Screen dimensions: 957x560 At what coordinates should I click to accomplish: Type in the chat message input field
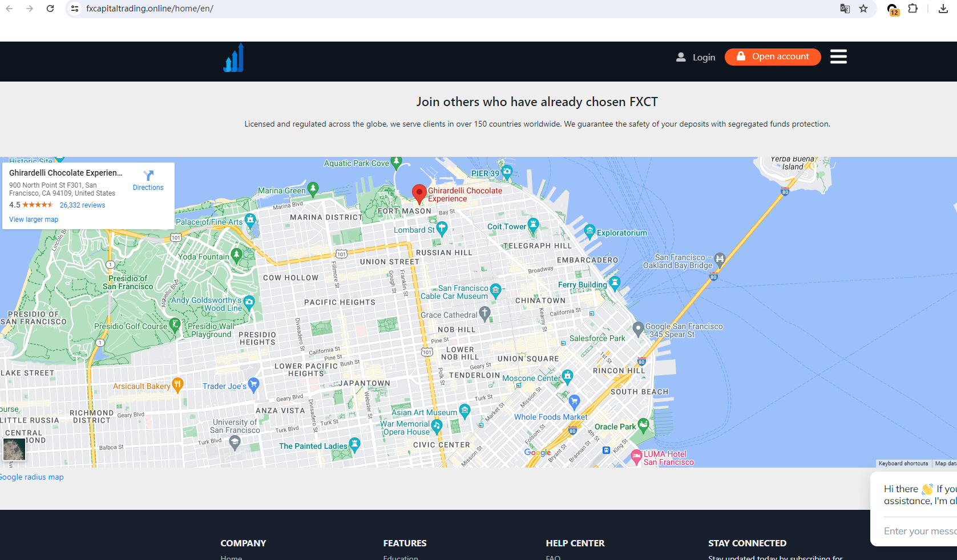(919, 531)
